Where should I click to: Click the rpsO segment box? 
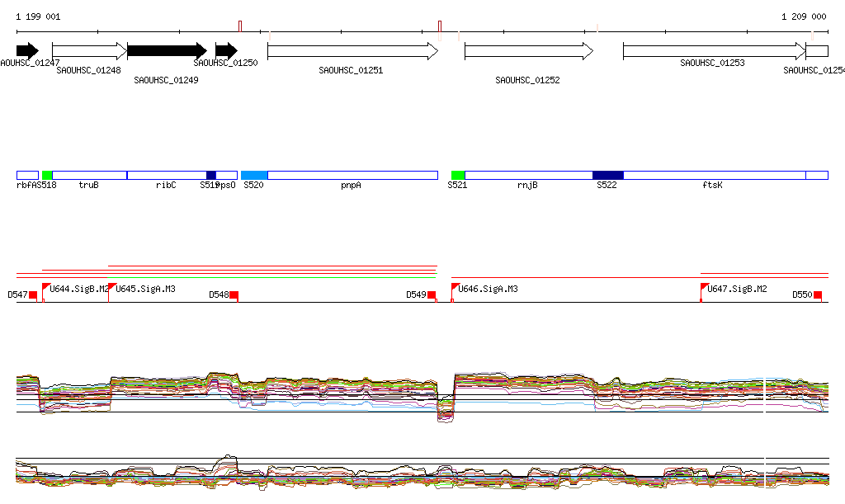pyautogui.click(x=227, y=175)
